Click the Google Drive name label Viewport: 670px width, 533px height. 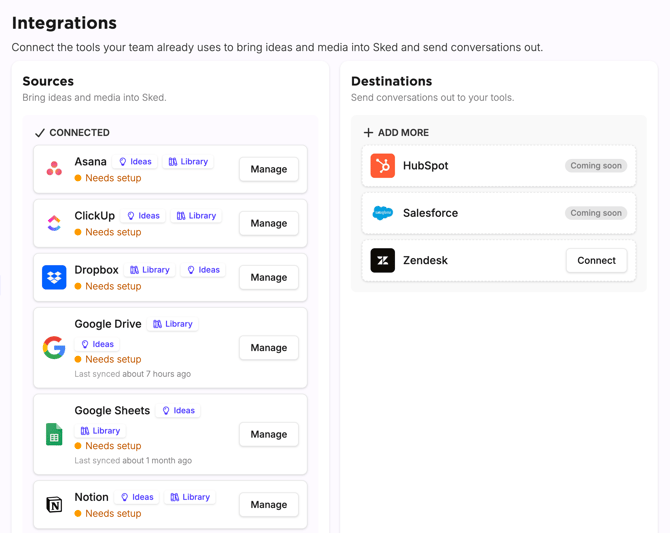108,324
